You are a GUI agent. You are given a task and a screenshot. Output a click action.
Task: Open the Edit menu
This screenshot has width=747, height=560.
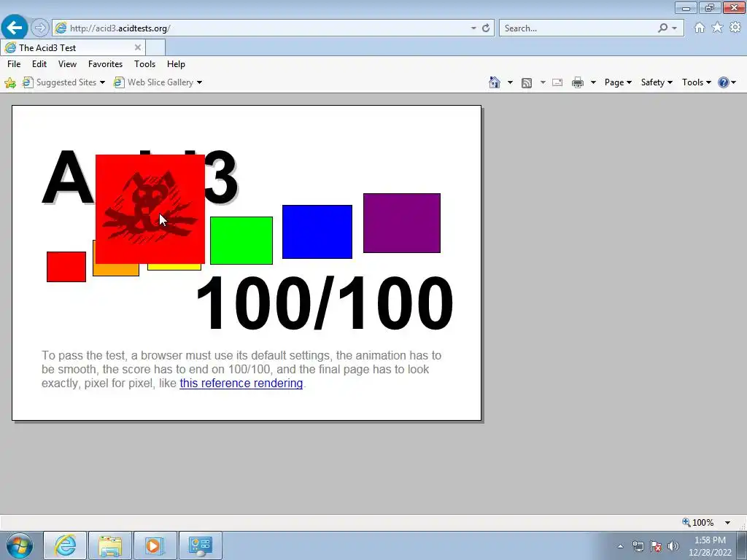click(39, 64)
